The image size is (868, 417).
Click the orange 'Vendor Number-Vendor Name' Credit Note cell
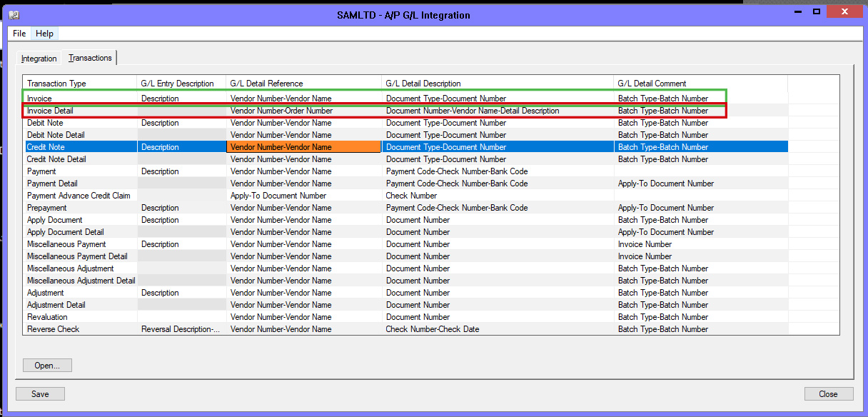pos(304,147)
